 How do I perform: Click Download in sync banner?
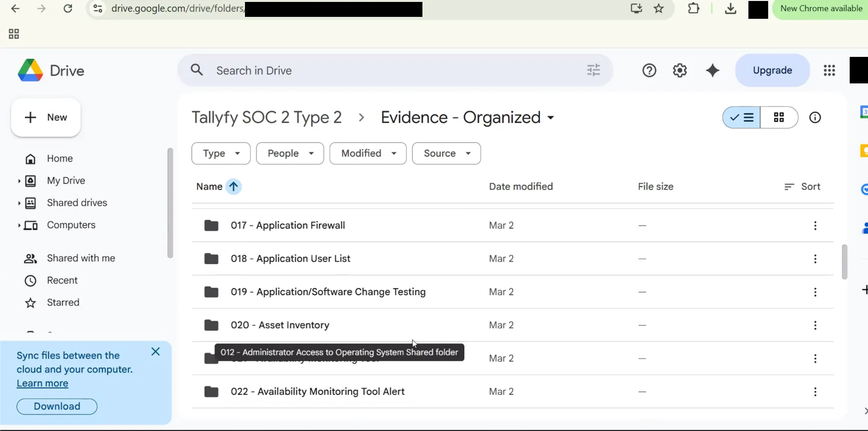57,406
